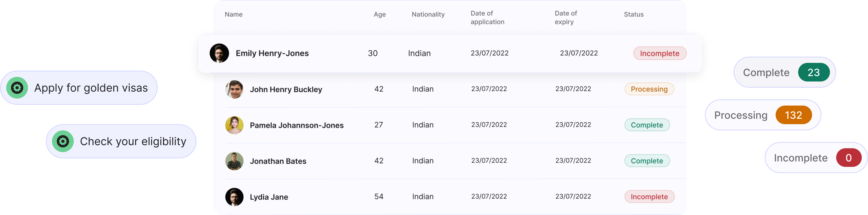Click the Complete status tag for Pamela Johannson-Jones

pyautogui.click(x=647, y=125)
